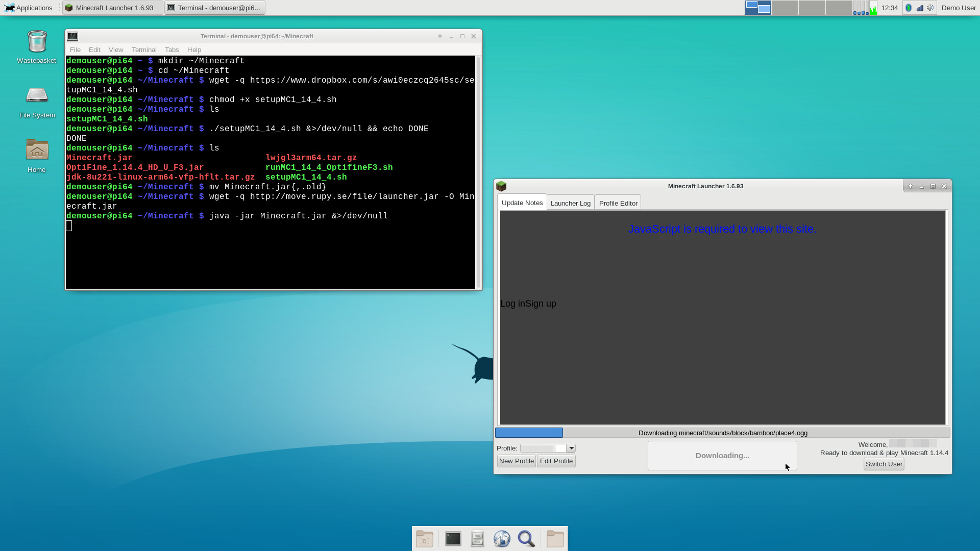
Task: Expand the Profile dropdown in launcher
Action: [x=571, y=448]
